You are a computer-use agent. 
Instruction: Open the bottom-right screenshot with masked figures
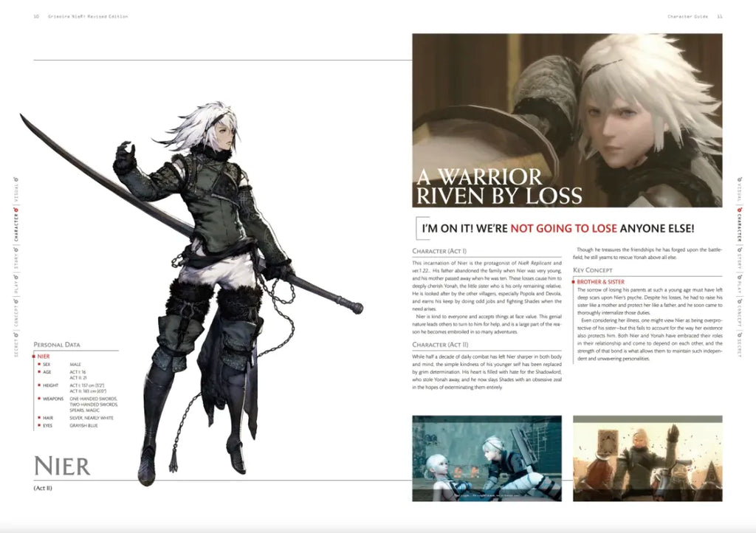(x=647, y=458)
